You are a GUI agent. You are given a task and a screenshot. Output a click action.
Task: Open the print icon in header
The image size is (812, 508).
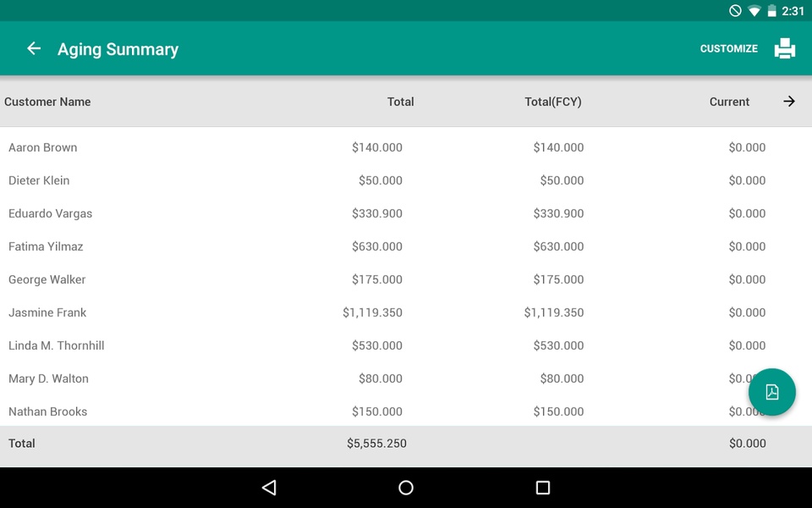[785, 48]
